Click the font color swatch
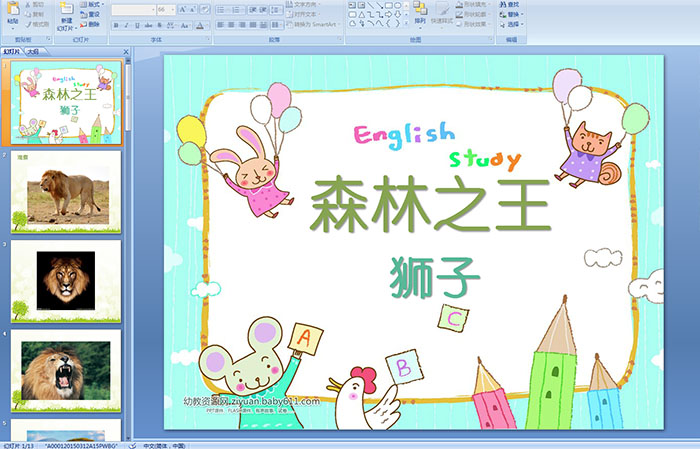The image size is (700, 449). [x=202, y=24]
